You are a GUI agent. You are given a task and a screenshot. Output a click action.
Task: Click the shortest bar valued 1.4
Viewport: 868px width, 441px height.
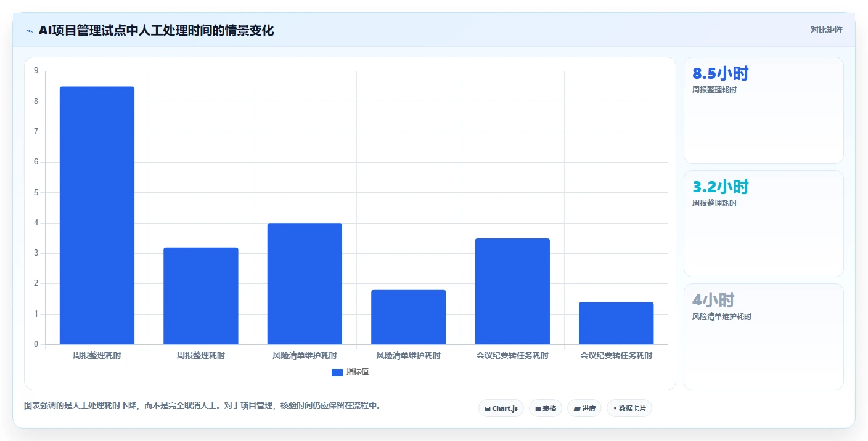point(616,323)
